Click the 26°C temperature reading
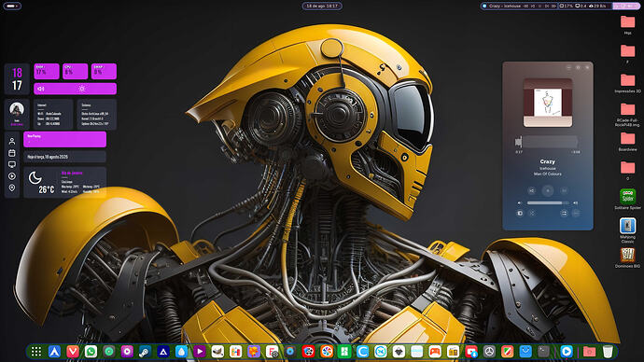 click(47, 189)
